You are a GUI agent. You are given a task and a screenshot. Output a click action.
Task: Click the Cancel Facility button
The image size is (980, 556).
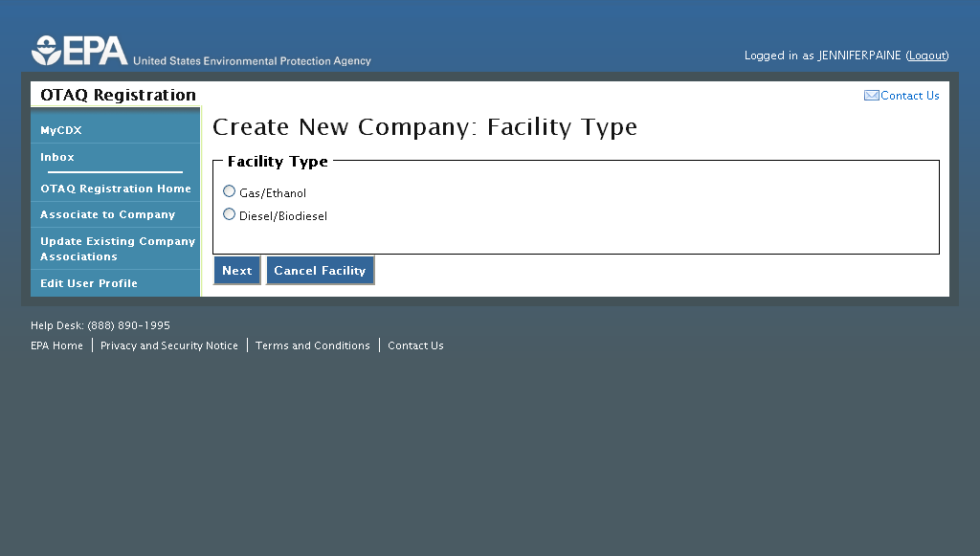pyautogui.click(x=320, y=271)
